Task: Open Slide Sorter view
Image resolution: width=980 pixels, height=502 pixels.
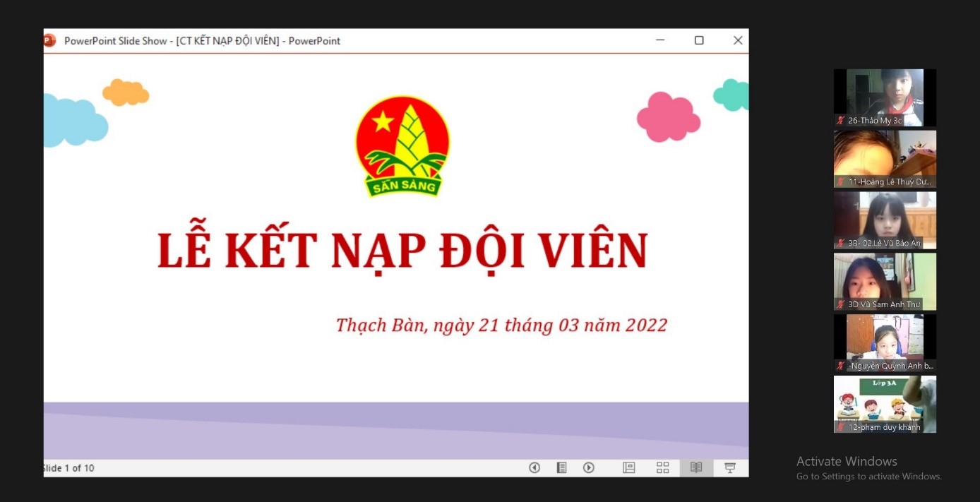Action: click(x=662, y=467)
